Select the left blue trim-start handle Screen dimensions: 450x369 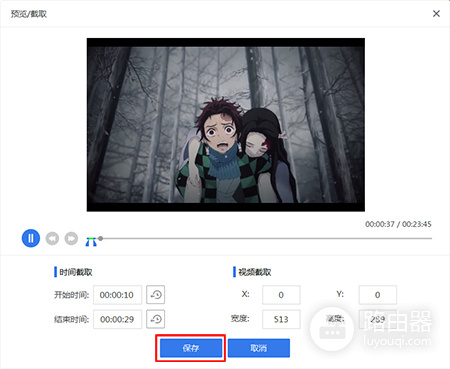(x=88, y=243)
